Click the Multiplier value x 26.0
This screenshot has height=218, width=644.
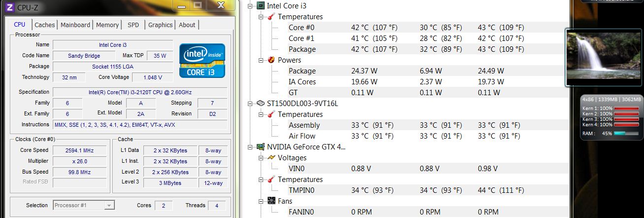(x=79, y=161)
